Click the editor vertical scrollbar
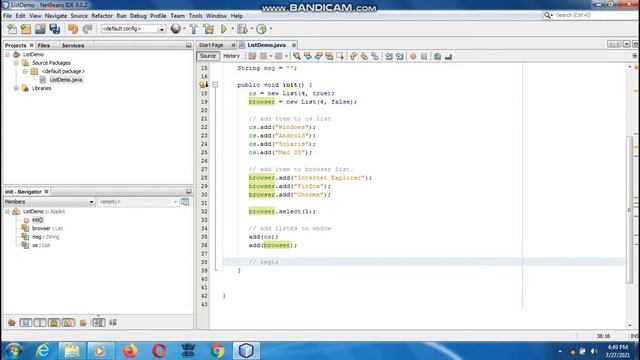The height and width of the screenshot is (360, 640). (x=629, y=210)
